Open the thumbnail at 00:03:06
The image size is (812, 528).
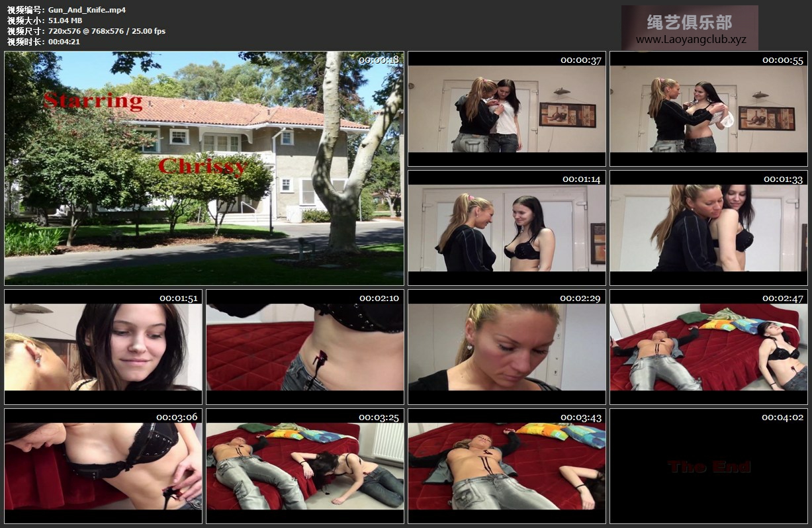103,466
